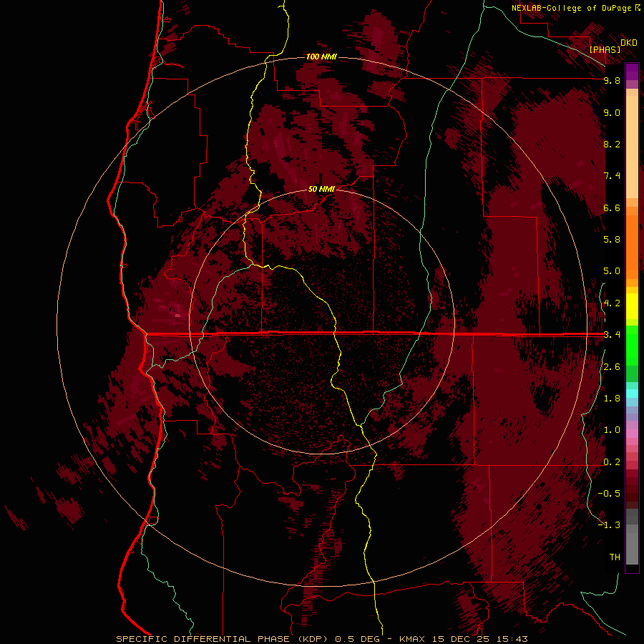This screenshot has width=644, height=644.
Task: Select the cyan segment of the color bar
Action: pos(632,394)
